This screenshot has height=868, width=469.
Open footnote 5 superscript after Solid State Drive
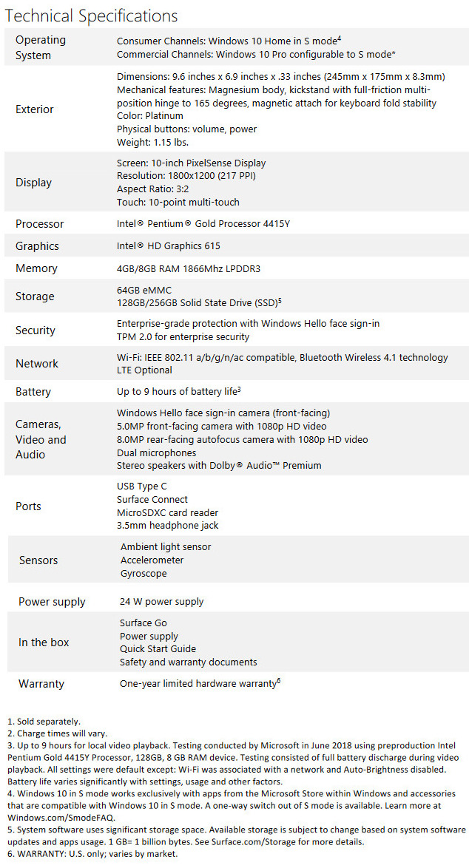click(x=280, y=300)
